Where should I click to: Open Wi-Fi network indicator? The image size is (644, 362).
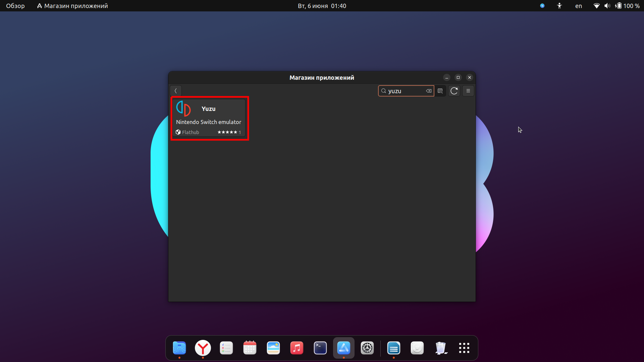point(596,6)
